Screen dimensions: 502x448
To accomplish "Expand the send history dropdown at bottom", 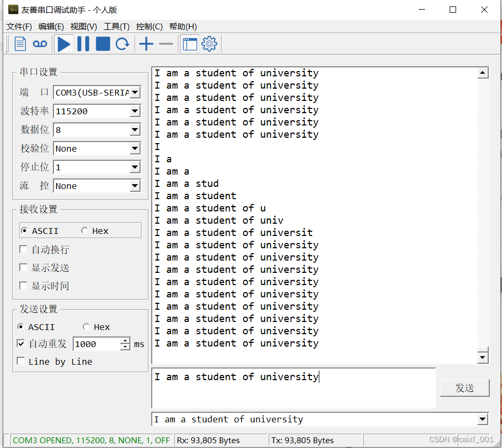I will [x=482, y=419].
